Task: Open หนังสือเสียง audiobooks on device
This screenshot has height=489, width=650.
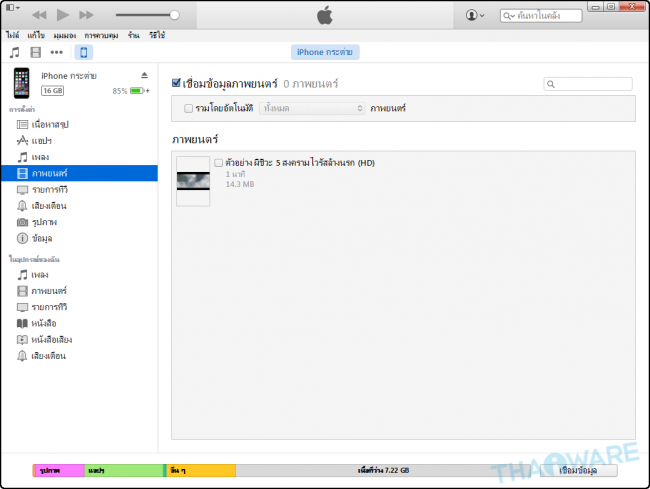Action: 79,340
